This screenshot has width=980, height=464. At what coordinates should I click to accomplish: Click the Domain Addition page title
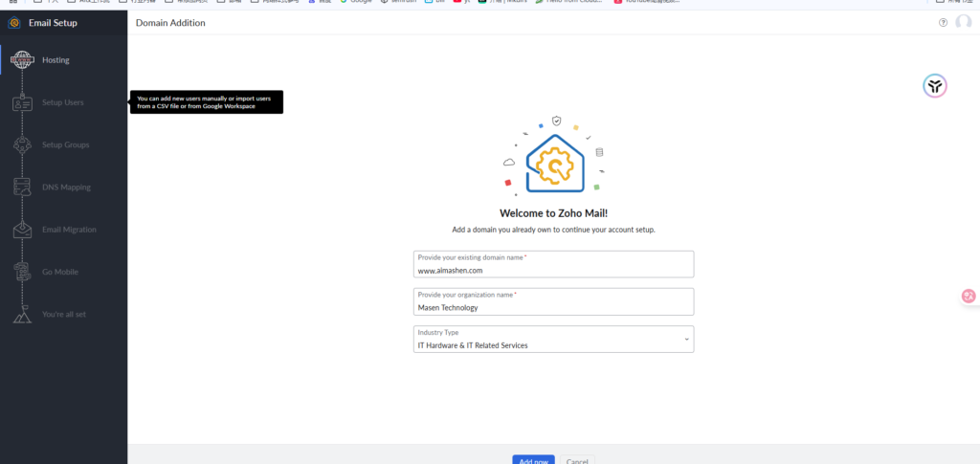point(170,23)
